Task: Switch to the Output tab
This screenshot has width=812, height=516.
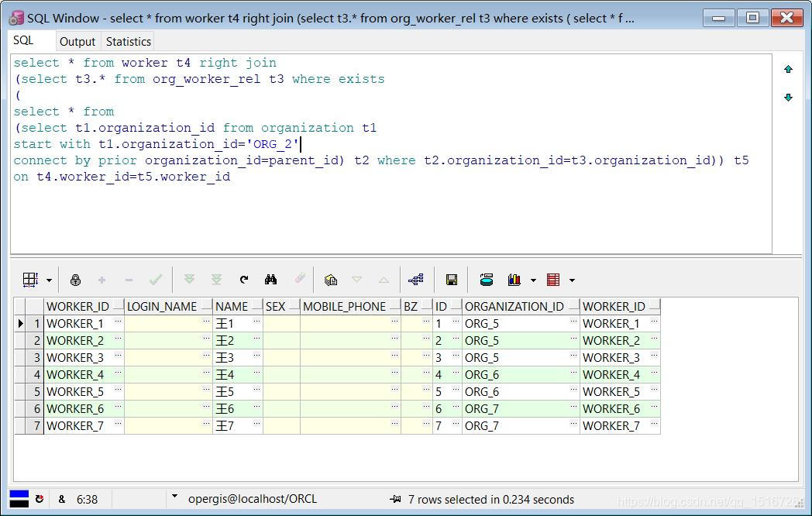Action: (77, 41)
